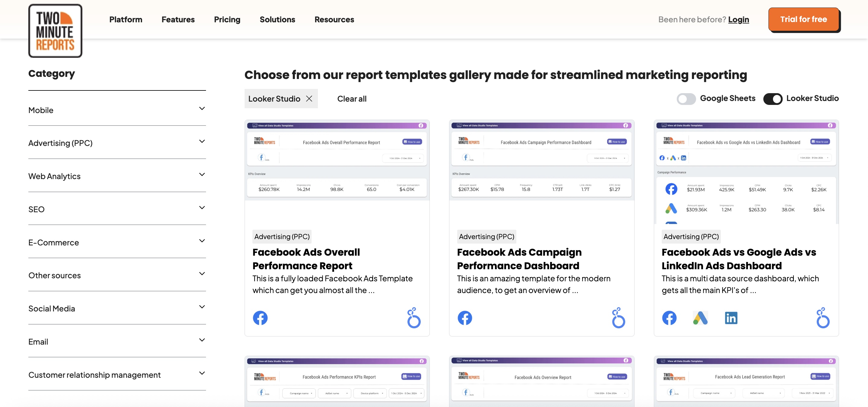The width and height of the screenshot is (868, 407).
Task: Toggle the Looker Studio switch off
Action: 773,99
